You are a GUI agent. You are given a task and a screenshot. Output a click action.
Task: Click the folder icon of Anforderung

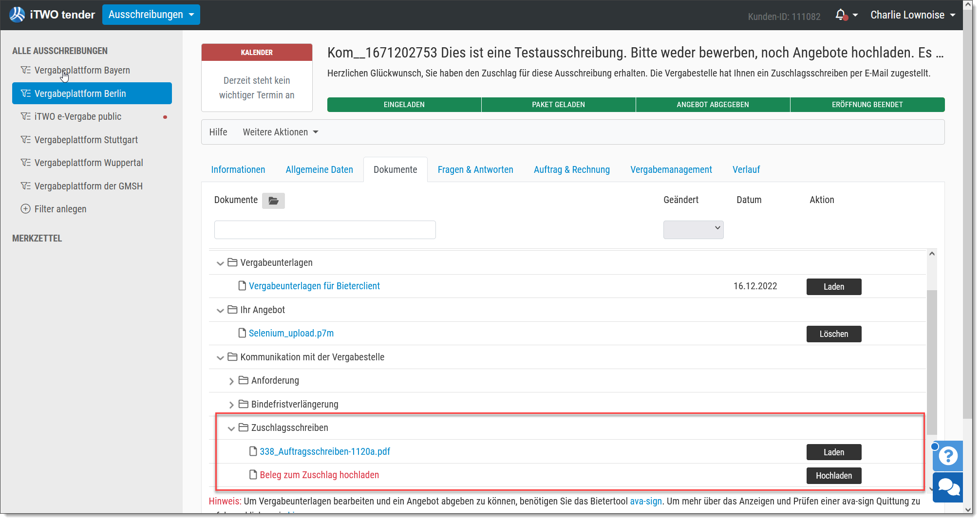[244, 380]
